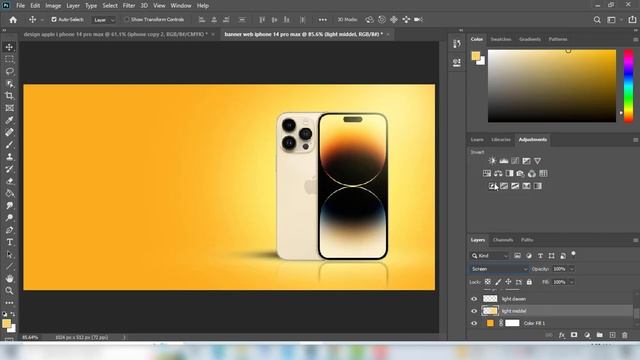Viewport: 640px width, 360px height.
Task: Select the Lasso tool
Action: click(x=9, y=71)
